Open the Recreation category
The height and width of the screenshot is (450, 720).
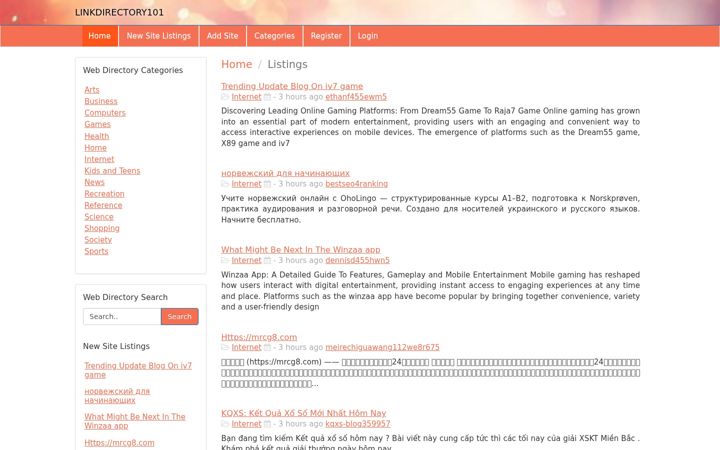click(104, 194)
